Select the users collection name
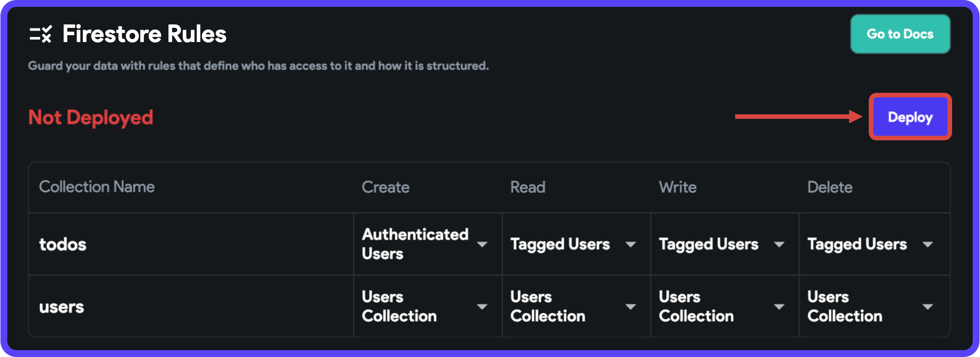This screenshot has height=357, width=980. pyautogui.click(x=61, y=307)
